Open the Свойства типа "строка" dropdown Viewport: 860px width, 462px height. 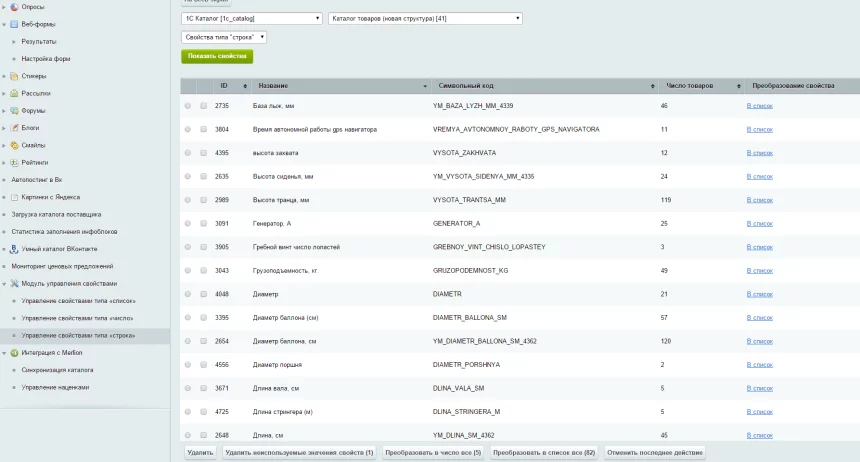point(224,37)
